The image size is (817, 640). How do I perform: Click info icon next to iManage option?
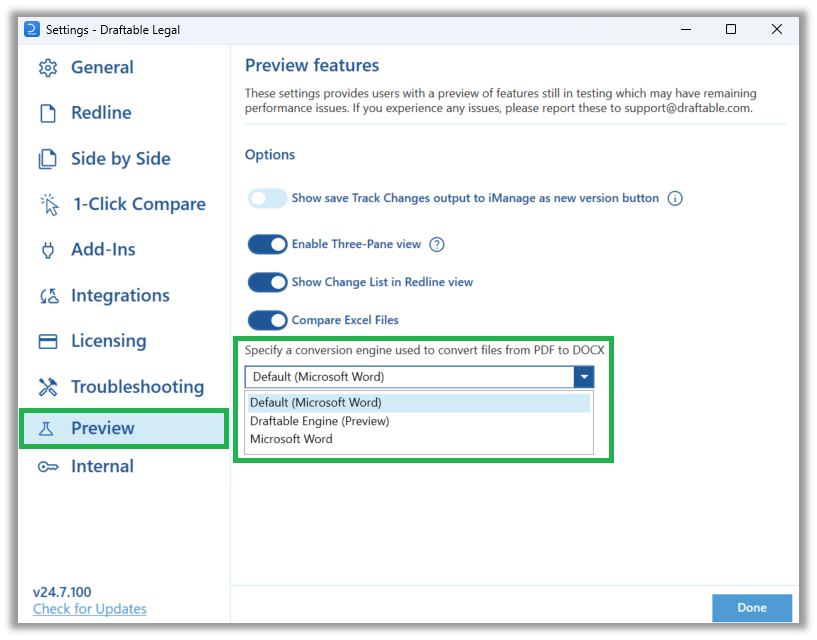pyautogui.click(x=675, y=198)
